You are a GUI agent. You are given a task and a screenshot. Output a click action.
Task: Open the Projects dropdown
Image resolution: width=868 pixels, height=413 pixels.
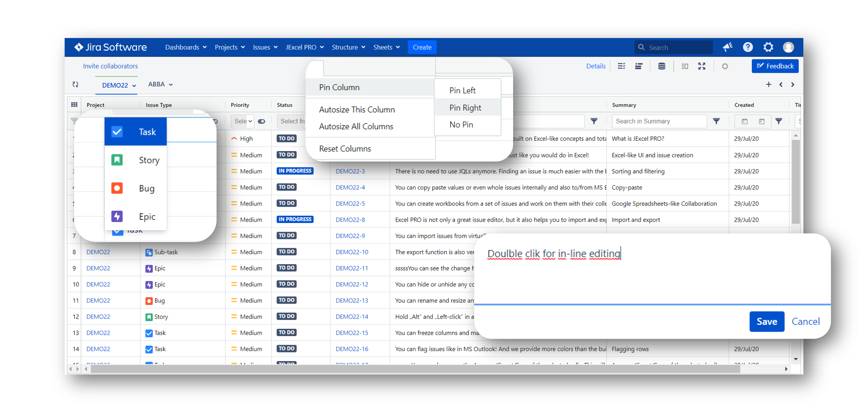[x=230, y=47]
